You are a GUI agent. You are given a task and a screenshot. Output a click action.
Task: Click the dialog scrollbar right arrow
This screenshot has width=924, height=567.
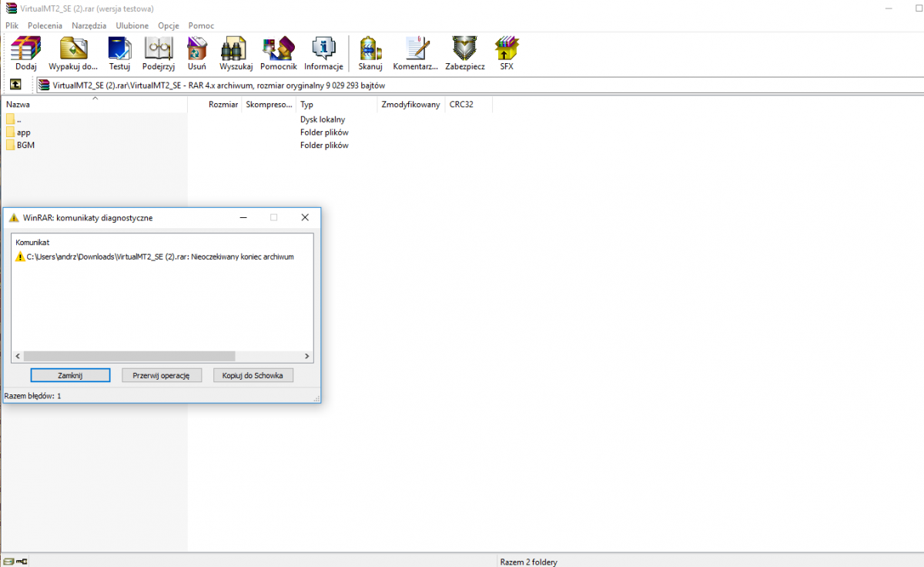307,357
